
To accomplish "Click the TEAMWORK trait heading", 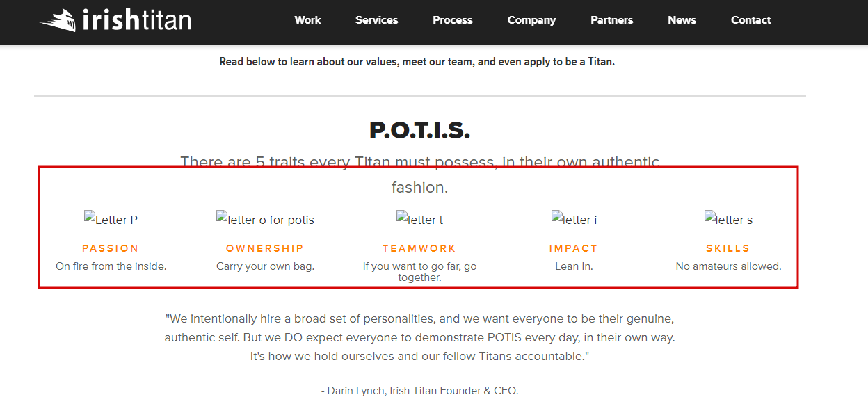I will coord(419,248).
